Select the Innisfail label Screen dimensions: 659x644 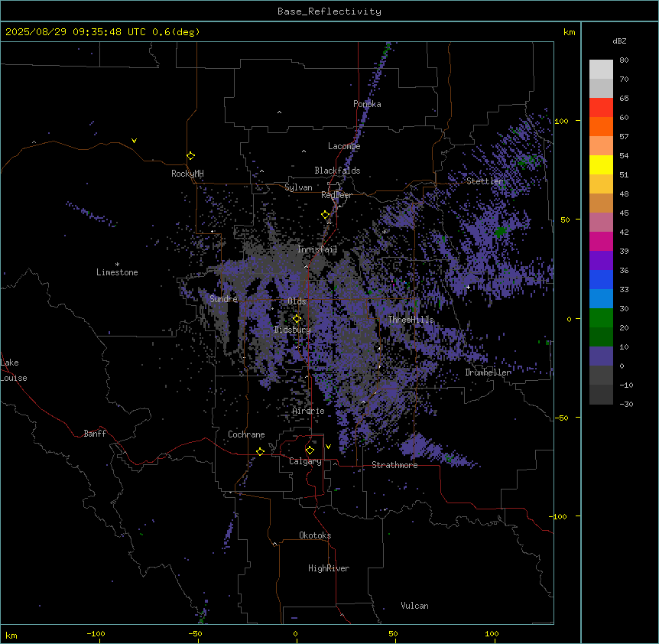click(317, 249)
